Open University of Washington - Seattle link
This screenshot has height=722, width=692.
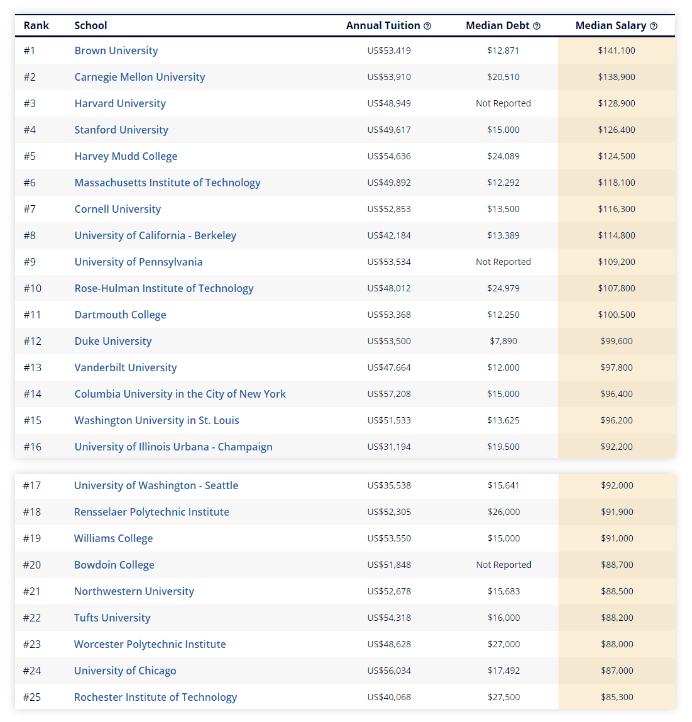pyautogui.click(x=156, y=486)
